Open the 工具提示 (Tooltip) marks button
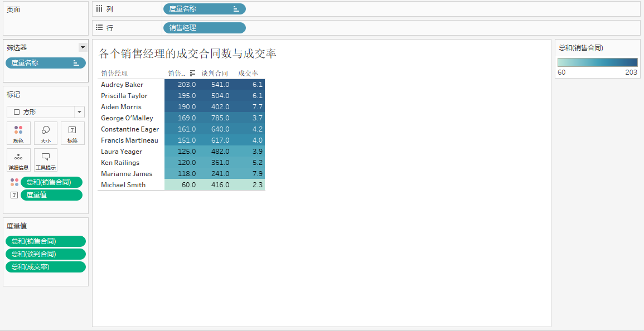This screenshot has height=331, width=644. click(46, 160)
